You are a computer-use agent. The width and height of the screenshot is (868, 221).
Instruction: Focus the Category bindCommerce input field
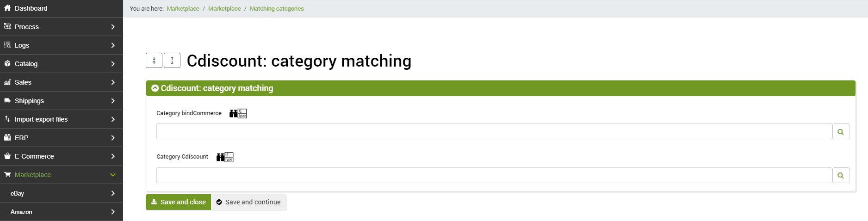[494, 131]
